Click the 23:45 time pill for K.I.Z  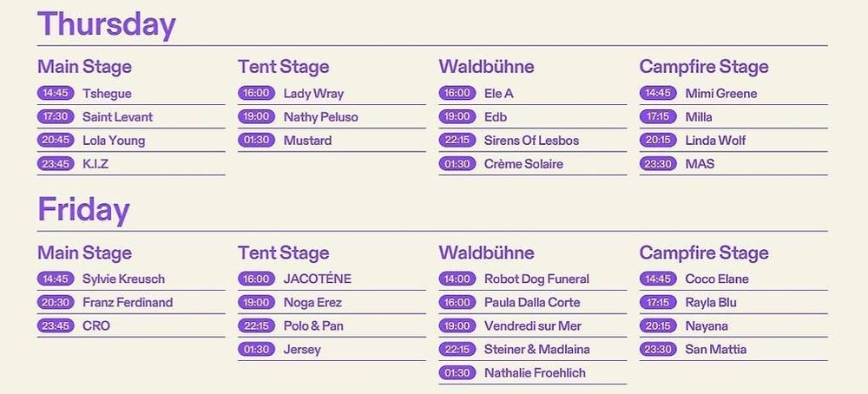coord(56,164)
